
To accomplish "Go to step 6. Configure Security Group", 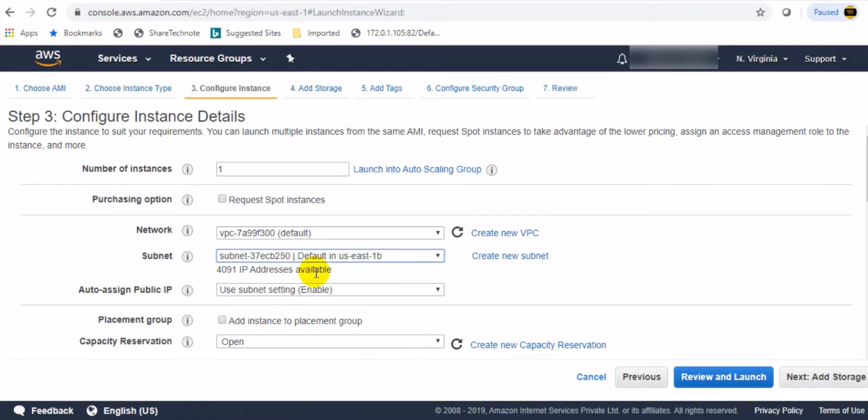I will point(475,88).
